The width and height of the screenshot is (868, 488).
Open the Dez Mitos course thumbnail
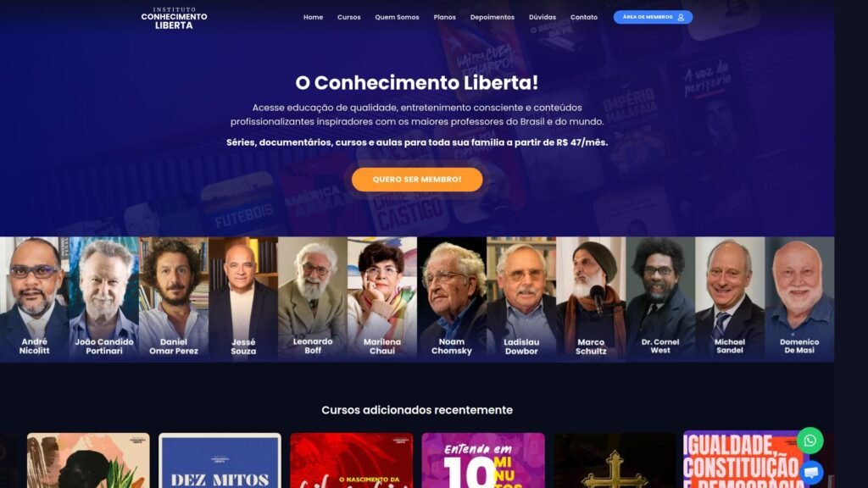[x=220, y=460]
